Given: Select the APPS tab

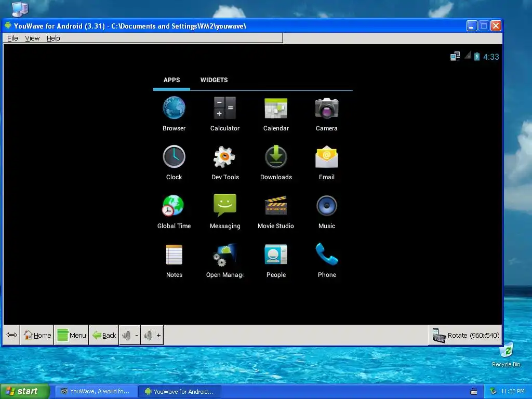Looking at the screenshot, I should (x=171, y=80).
